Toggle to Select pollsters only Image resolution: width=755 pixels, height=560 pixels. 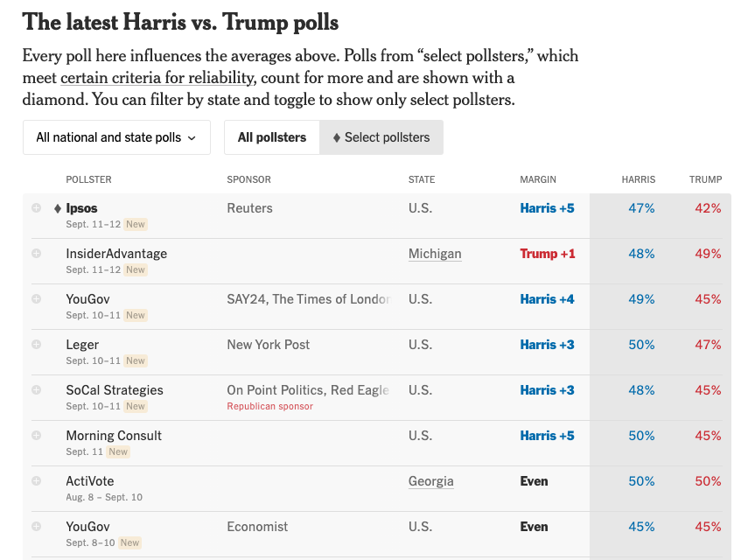[x=381, y=137]
